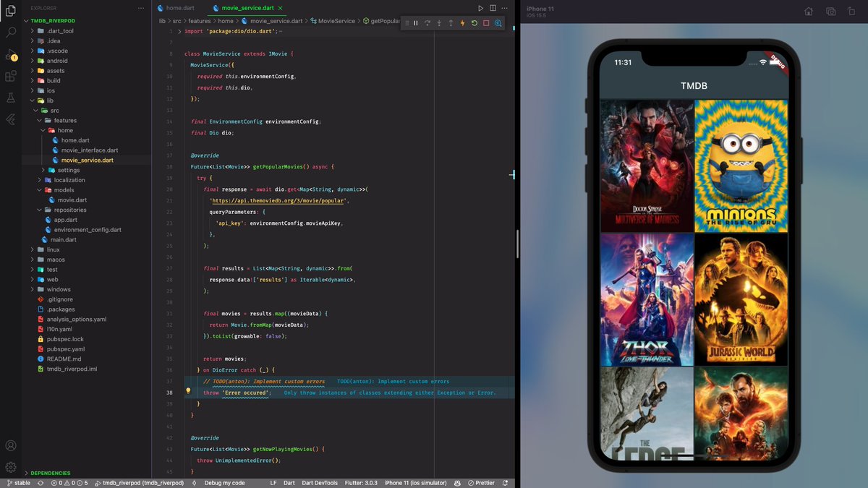Click the sync changes icon in status bar
The image size is (868, 488).
coord(41,483)
